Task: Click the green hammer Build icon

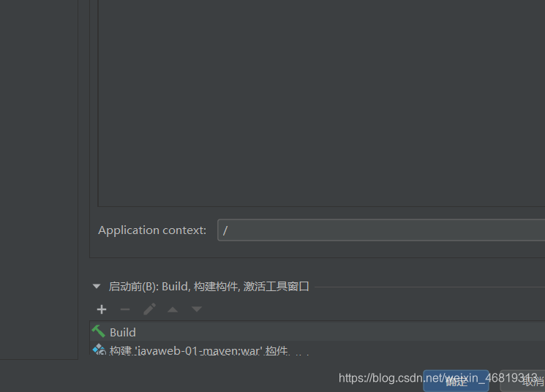Action: click(x=99, y=331)
